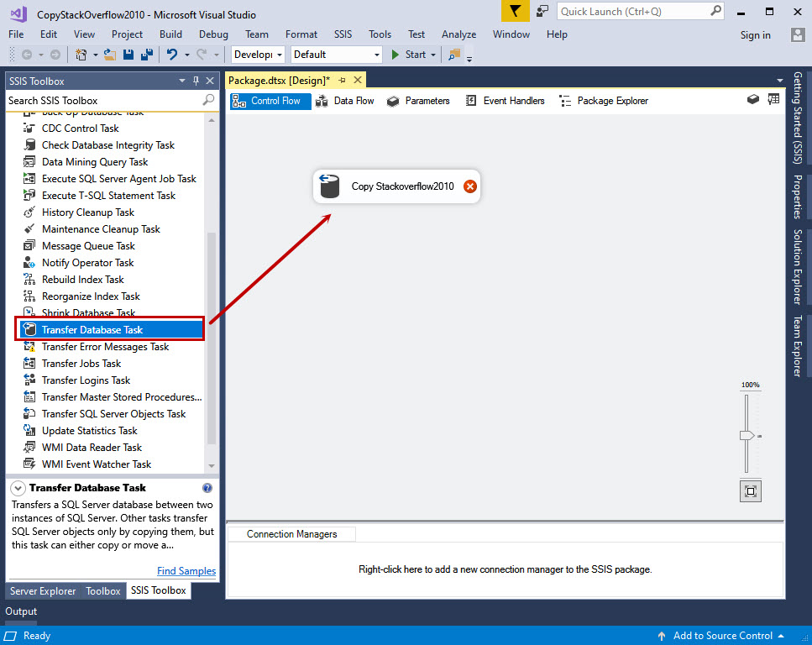Image resolution: width=812 pixels, height=645 pixels.
Task: Click the yellow filter icon in the title bar
Action: click(515, 12)
